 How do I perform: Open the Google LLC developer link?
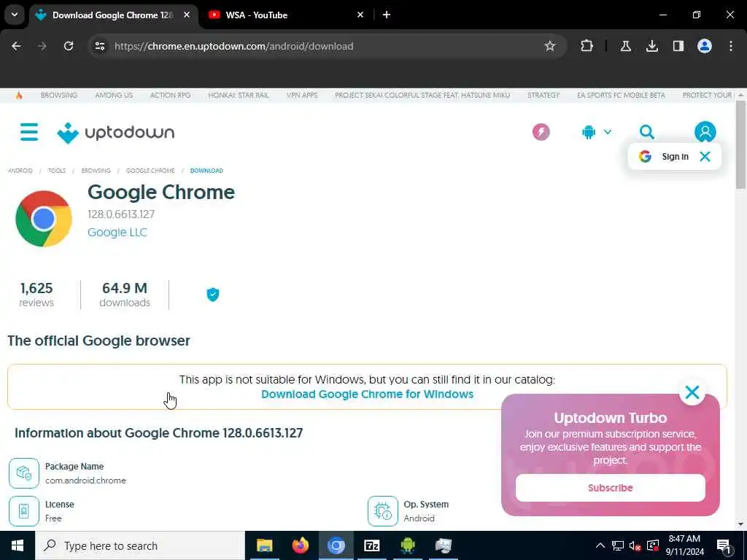117,232
